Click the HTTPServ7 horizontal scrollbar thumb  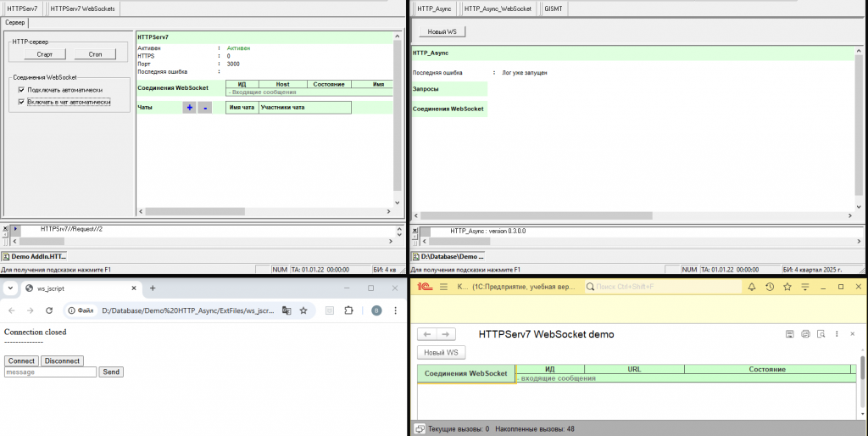(195, 211)
